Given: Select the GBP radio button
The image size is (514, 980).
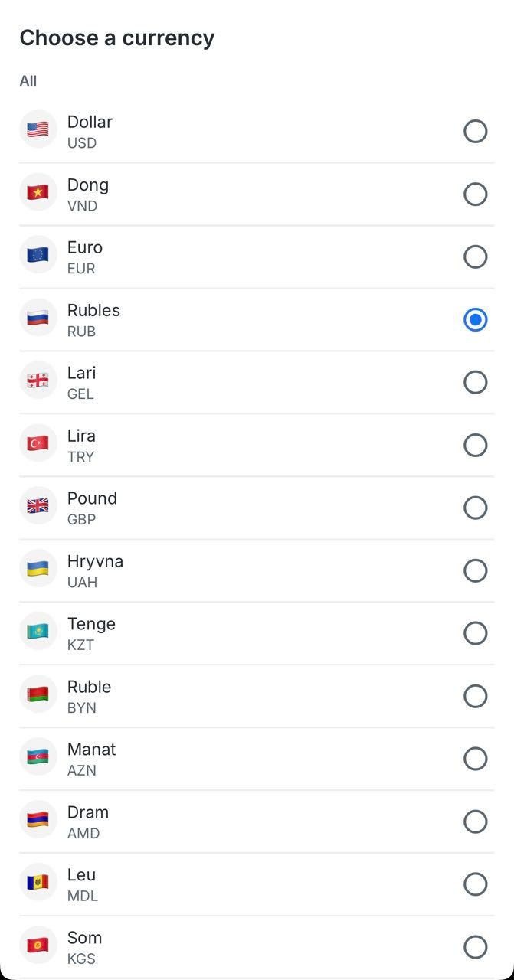Looking at the screenshot, I should [476, 507].
